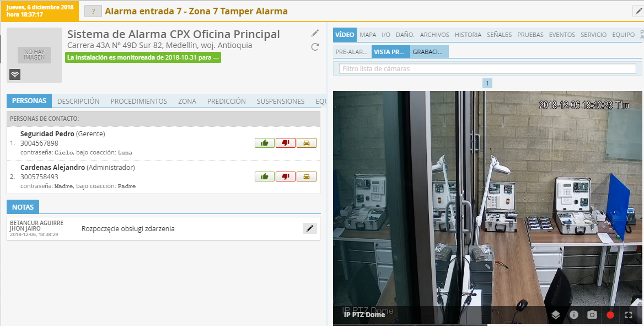Click the Cardenas Alejandro contact name
Image resolution: width=644 pixels, height=326 pixels.
52,167
